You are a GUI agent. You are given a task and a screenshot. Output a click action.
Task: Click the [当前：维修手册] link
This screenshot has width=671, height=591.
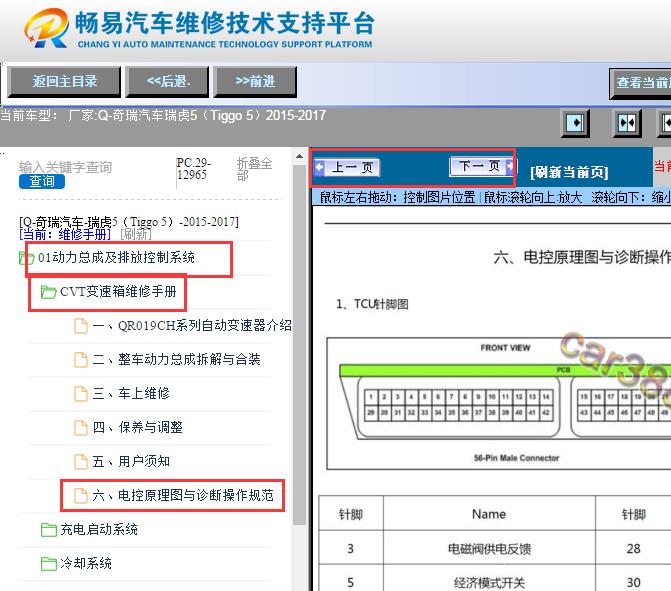(x=65, y=234)
